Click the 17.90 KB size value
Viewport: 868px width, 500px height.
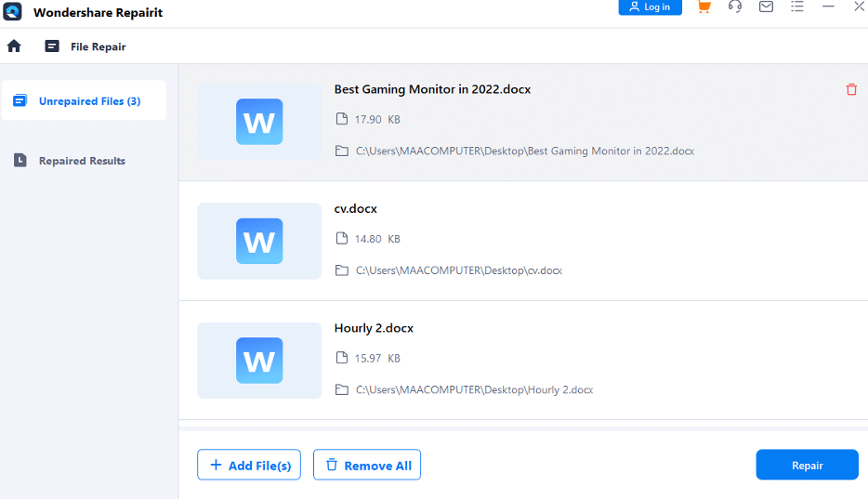click(377, 120)
